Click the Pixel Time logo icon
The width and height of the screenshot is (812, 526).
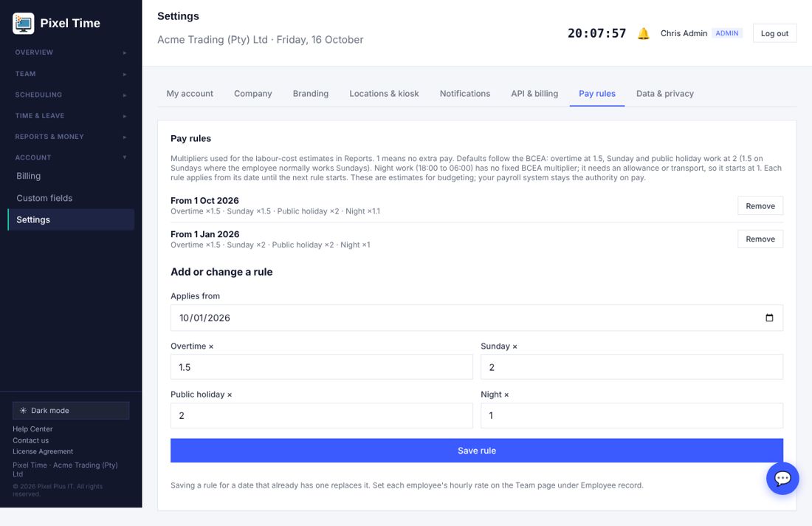pyautogui.click(x=24, y=24)
